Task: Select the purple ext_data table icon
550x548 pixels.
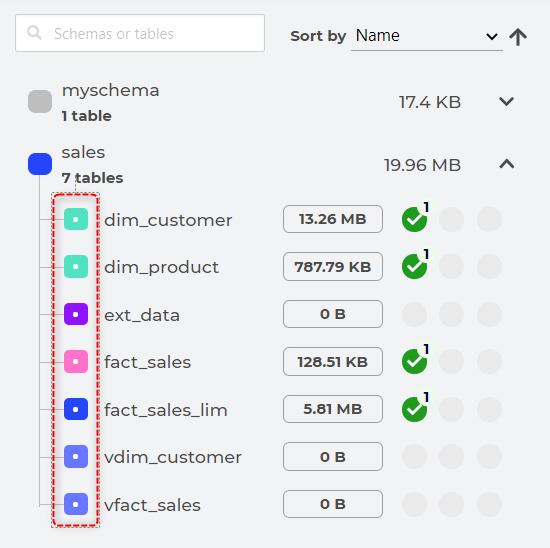Action: click(x=76, y=314)
